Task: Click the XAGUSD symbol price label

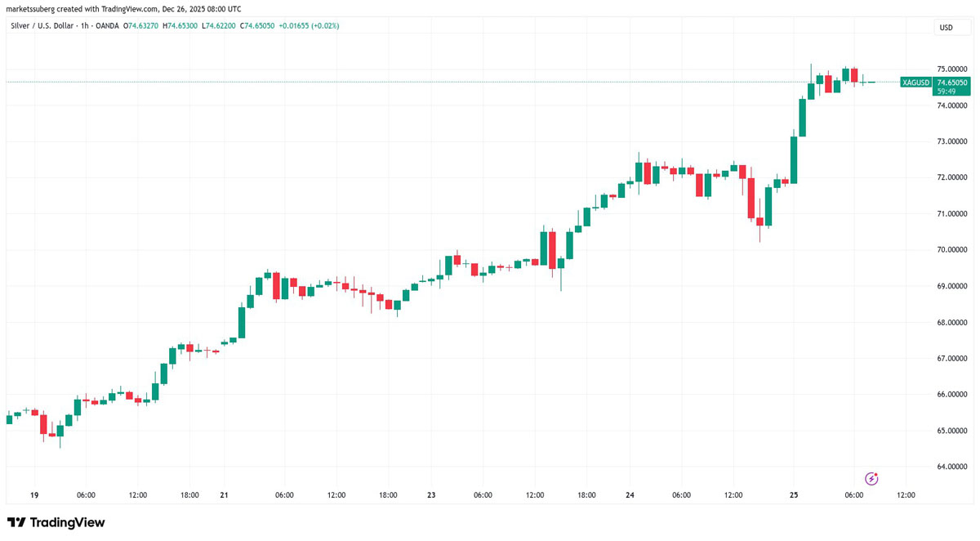Action: click(915, 83)
